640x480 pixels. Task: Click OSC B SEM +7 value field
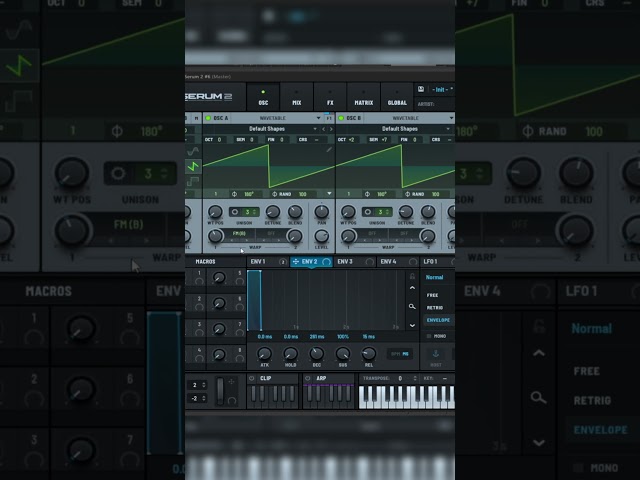click(386, 140)
